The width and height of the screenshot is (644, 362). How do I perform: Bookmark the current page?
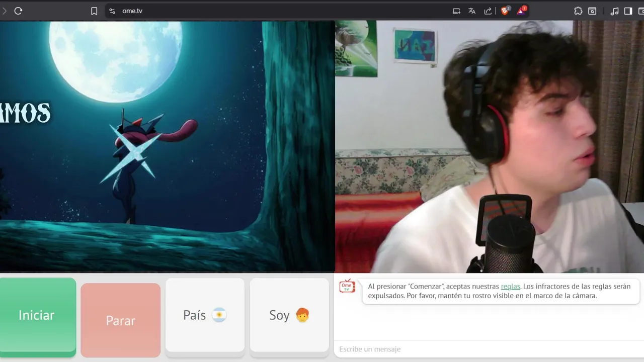(x=94, y=11)
